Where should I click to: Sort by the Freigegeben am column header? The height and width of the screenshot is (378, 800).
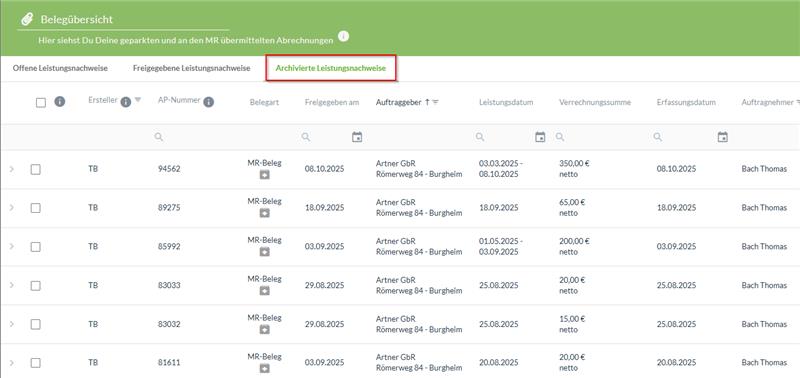[x=332, y=103]
